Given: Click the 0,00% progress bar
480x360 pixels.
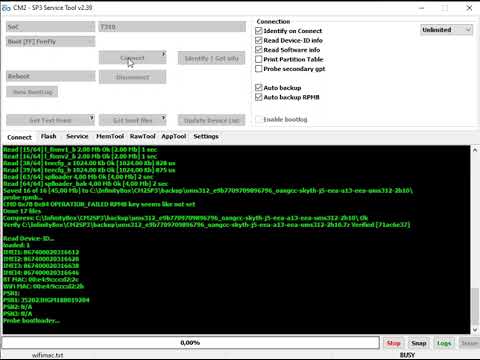Looking at the screenshot, I should [x=190, y=343].
